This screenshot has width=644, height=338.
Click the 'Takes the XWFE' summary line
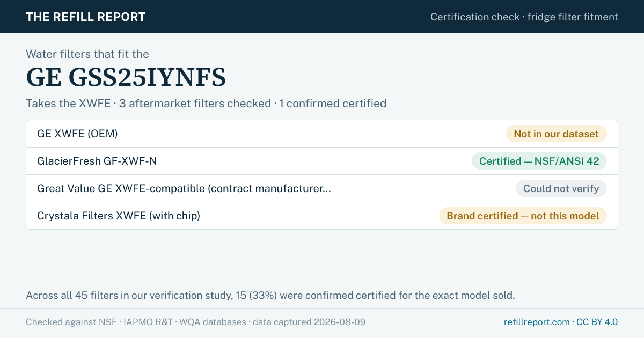pos(206,103)
